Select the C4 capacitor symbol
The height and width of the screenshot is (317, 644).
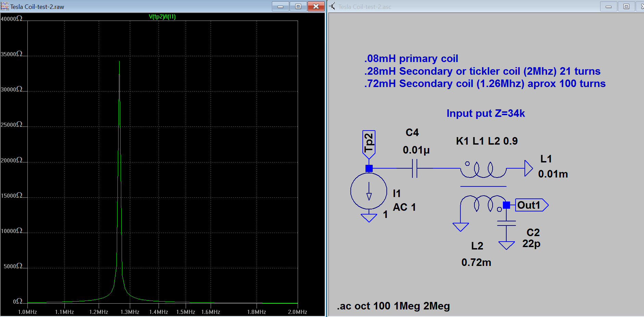point(414,168)
